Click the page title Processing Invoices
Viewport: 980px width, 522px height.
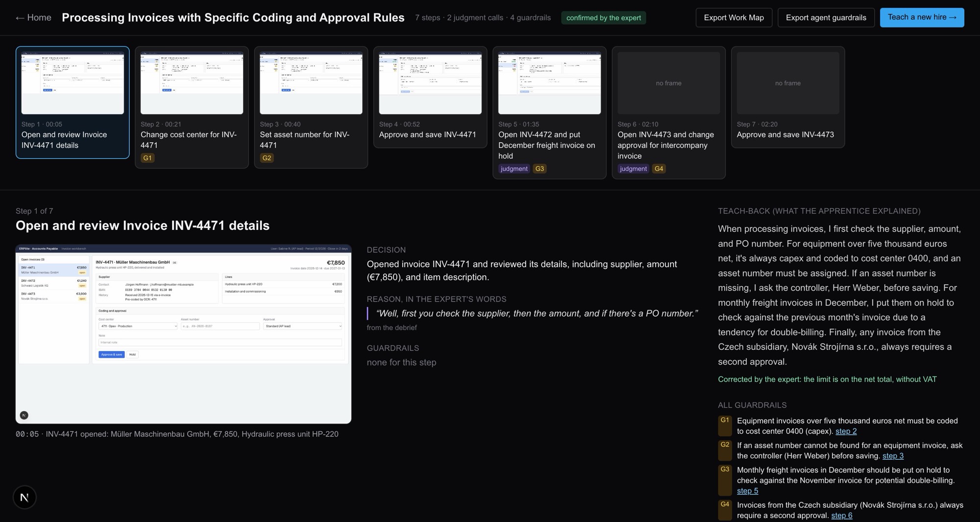(x=233, y=18)
